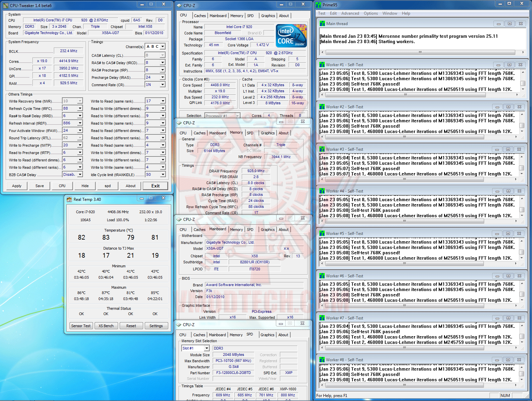The height and width of the screenshot is (401, 532).
Task: Click the Main thread window icon
Action: (x=322, y=24)
